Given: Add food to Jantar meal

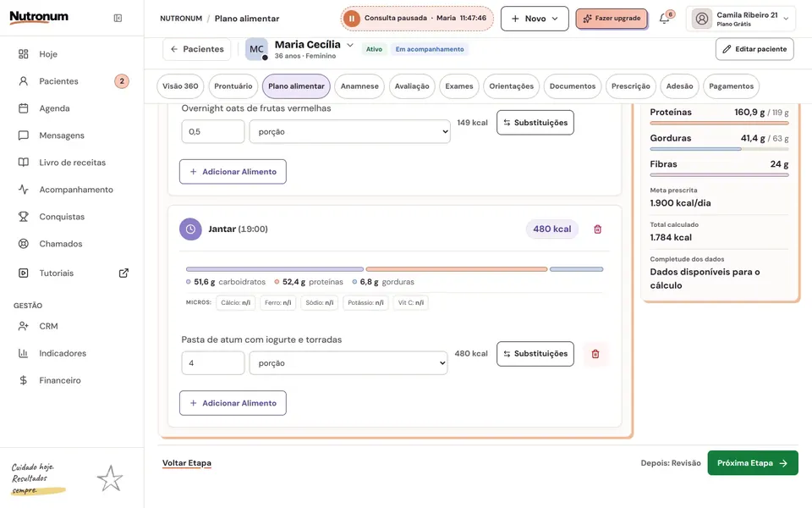Looking at the screenshot, I should 233,403.
